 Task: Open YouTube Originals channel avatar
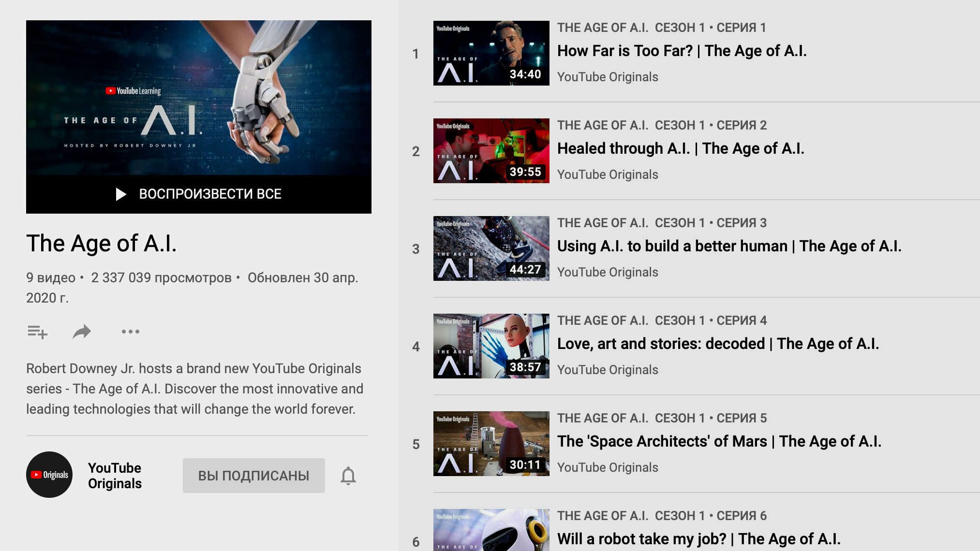[49, 475]
